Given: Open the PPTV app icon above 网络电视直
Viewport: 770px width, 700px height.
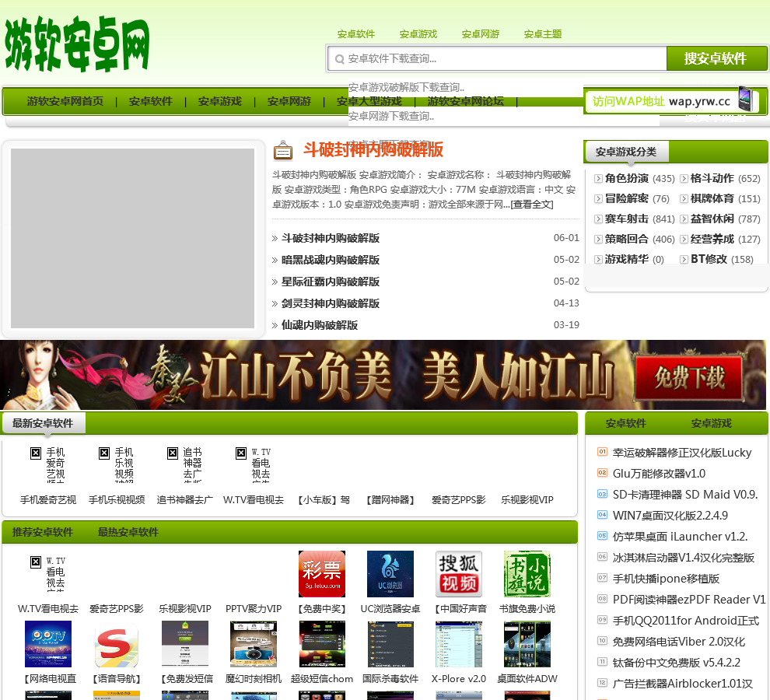Looking at the screenshot, I should click(x=48, y=643).
